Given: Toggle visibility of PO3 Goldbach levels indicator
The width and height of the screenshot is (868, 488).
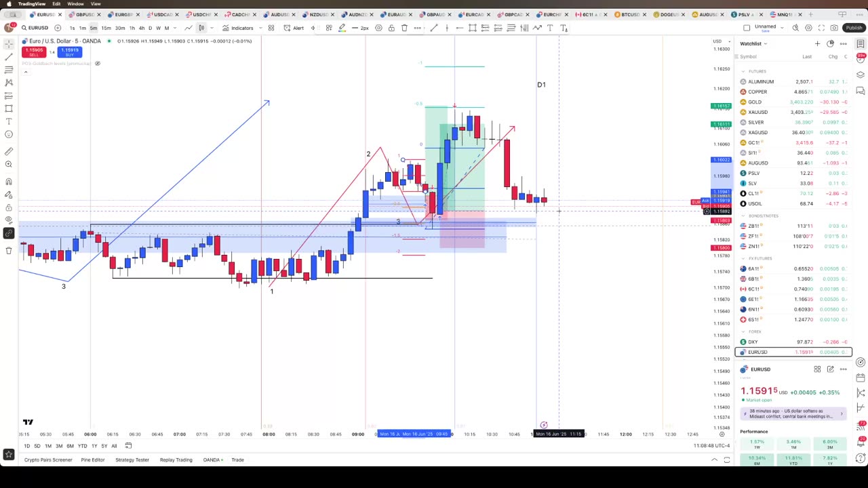Looking at the screenshot, I should 97,64.
